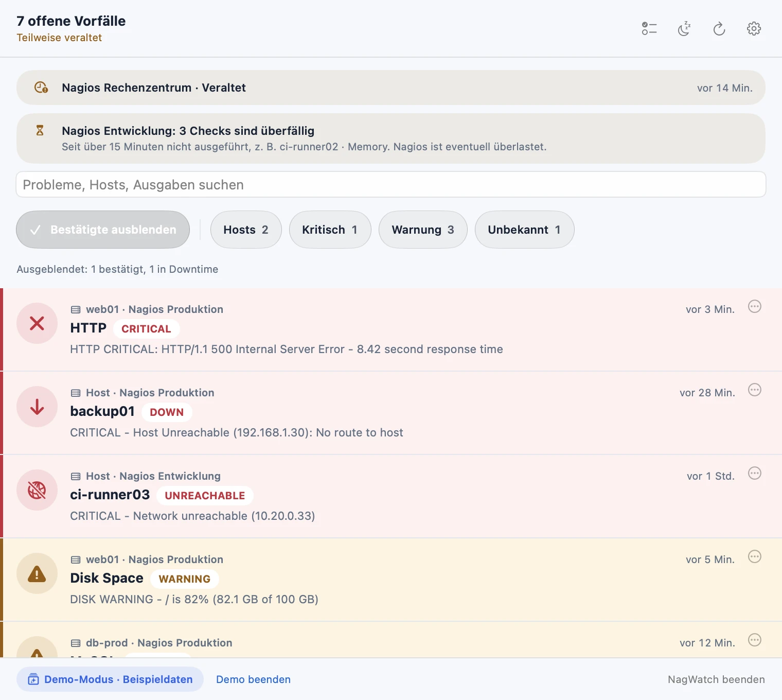Click the 'Demo-Modus · Beispieldaten' badge
Image resolution: width=782 pixels, height=700 pixels.
tap(110, 679)
